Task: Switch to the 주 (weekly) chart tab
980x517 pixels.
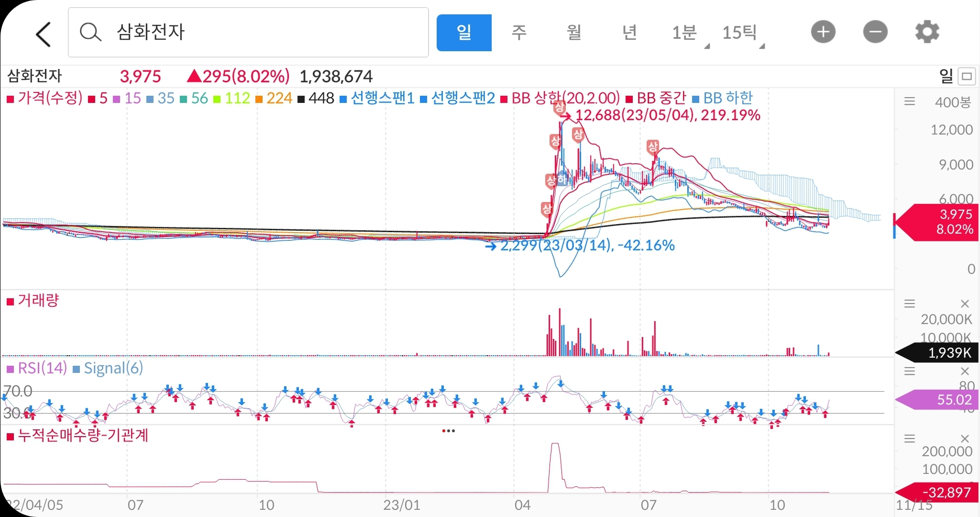Action: click(519, 33)
